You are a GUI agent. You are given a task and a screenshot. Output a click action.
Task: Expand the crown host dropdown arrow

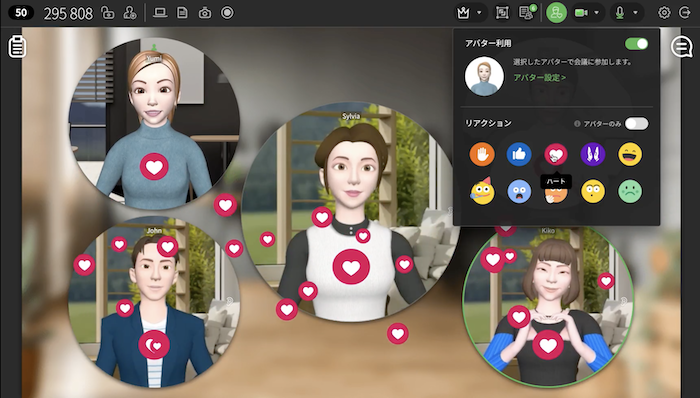point(479,13)
